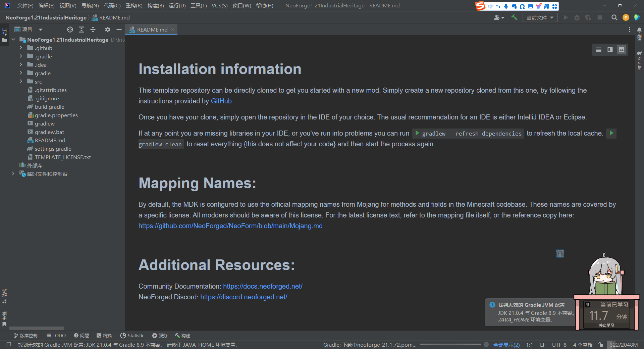
Task: Click the Gradle download progress bar
Action: click(x=450, y=345)
